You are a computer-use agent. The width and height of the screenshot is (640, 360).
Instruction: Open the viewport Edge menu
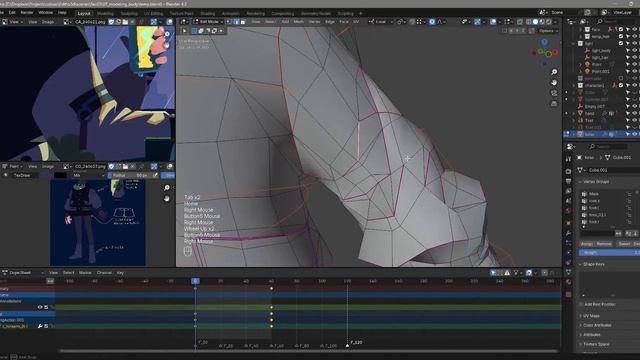tap(330, 22)
